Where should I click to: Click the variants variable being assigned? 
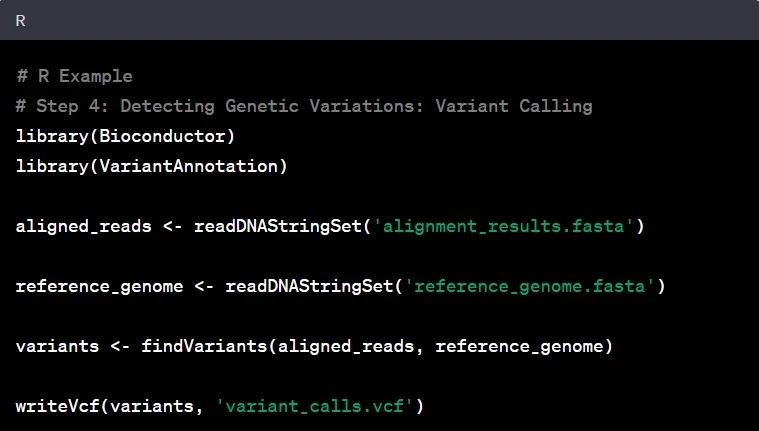[57, 347]
